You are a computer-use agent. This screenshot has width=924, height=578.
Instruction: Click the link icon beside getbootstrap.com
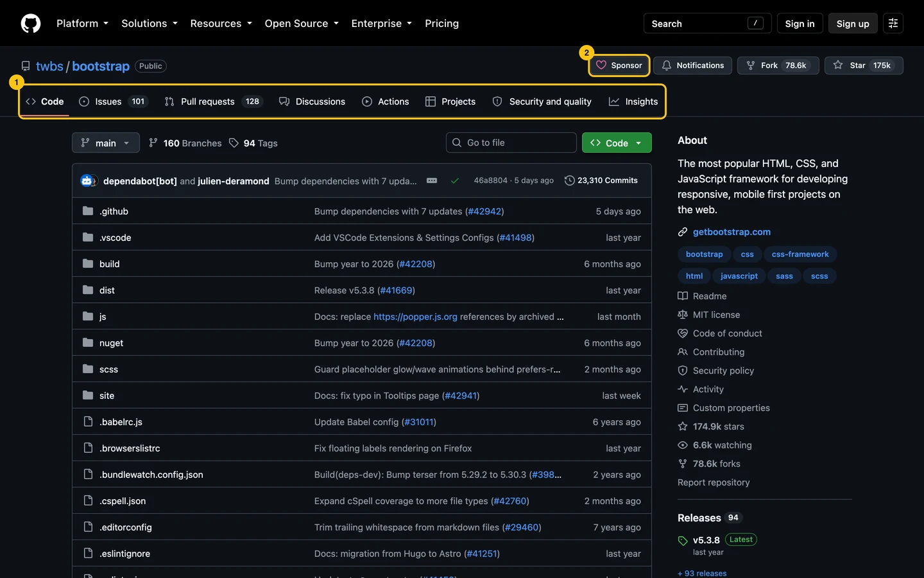pos(683,232)
